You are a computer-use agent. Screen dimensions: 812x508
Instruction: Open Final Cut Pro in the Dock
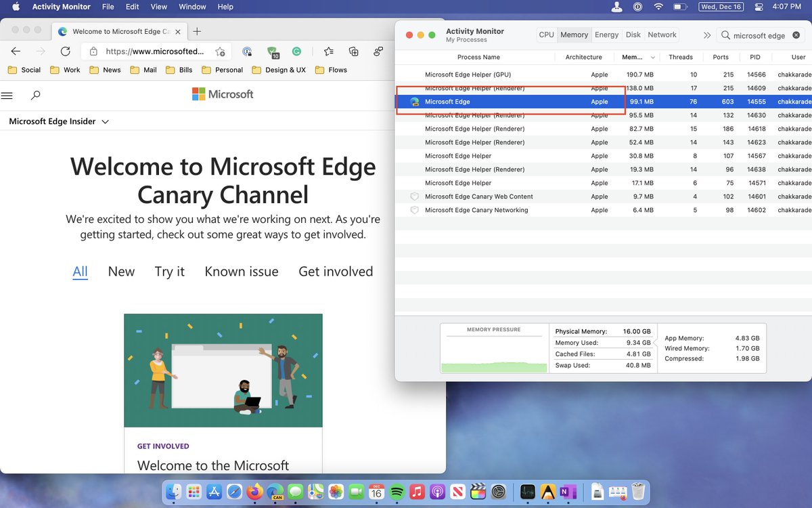(x=478, y=492)
